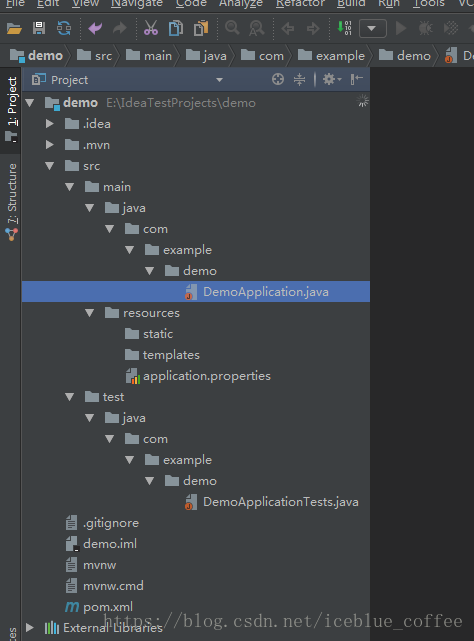
Task: Click the Debug bug icon
Action: 425,28
